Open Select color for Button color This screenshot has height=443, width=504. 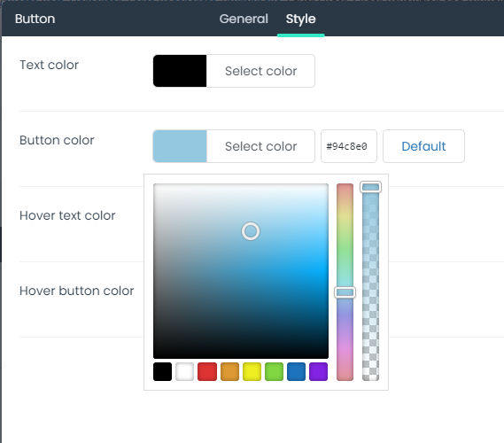pyautogui.click(x=260, y=146)
